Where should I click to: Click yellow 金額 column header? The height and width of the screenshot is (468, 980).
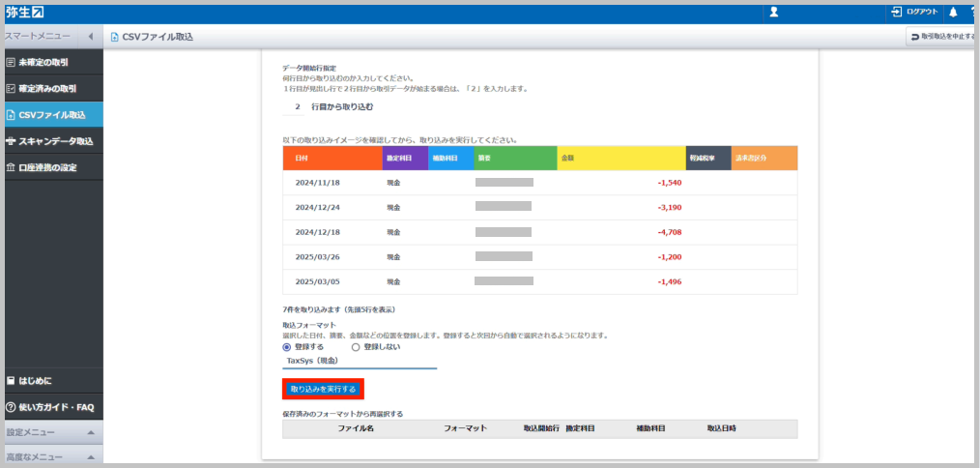tap(621, 159)
